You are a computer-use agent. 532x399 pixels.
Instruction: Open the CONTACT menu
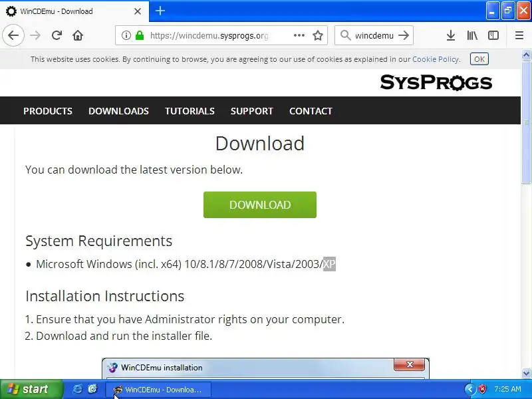[311, 111]
